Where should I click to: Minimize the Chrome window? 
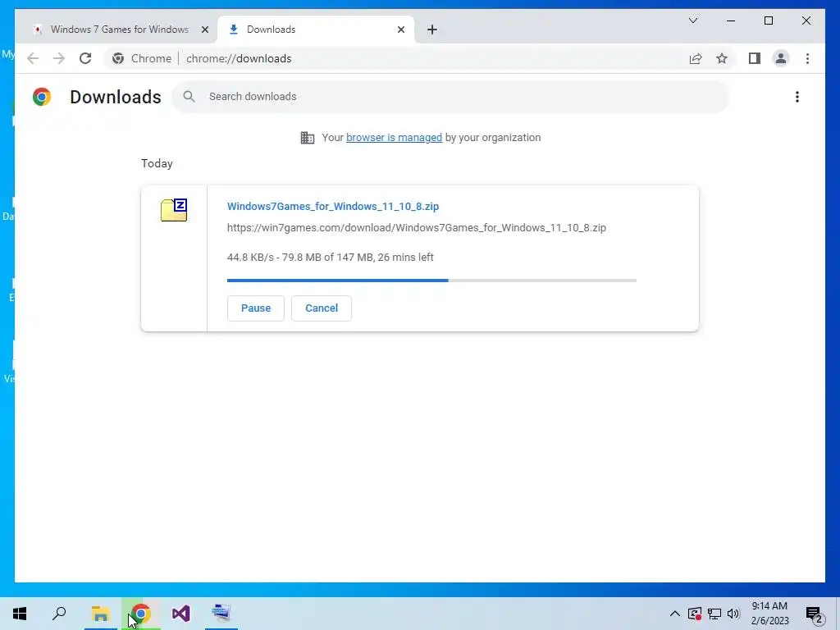(731, 21)
